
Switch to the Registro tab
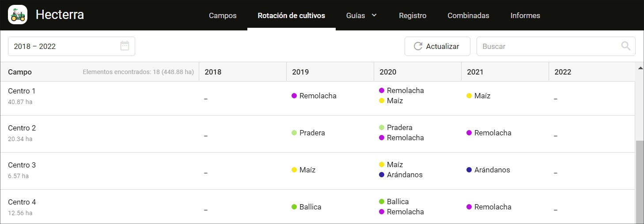pyautogui.click(x=413, y=15)
